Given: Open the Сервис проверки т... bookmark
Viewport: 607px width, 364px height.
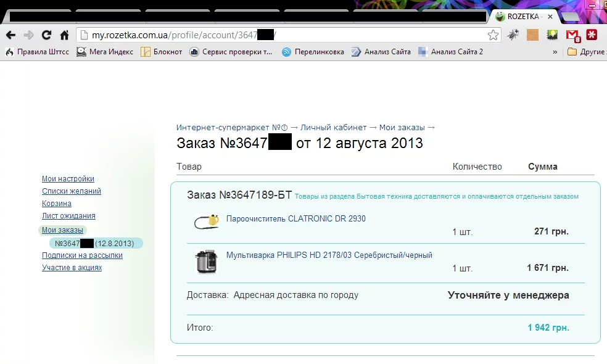Looking at the screenshot, I should tap(231, 52).
